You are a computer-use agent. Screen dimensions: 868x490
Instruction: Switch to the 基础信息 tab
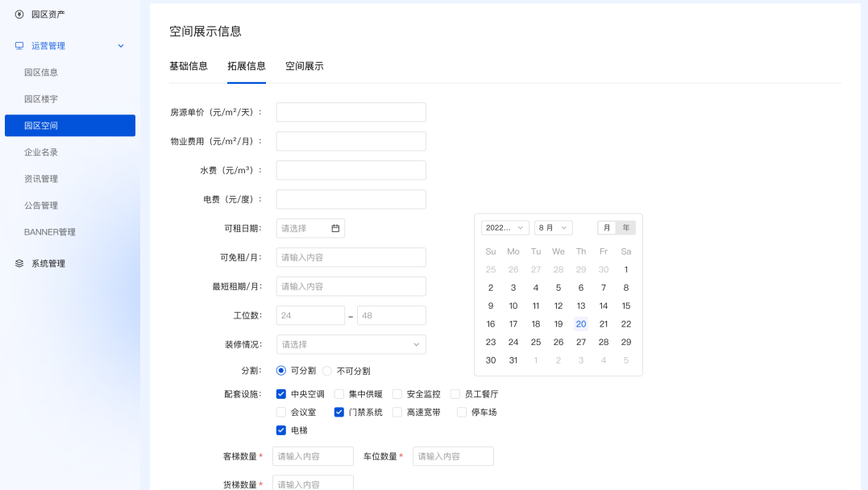[x=189, y=66]
